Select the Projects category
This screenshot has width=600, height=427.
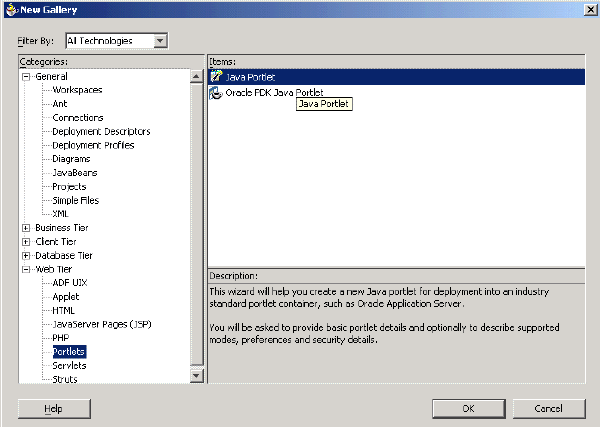click(69, 187)
